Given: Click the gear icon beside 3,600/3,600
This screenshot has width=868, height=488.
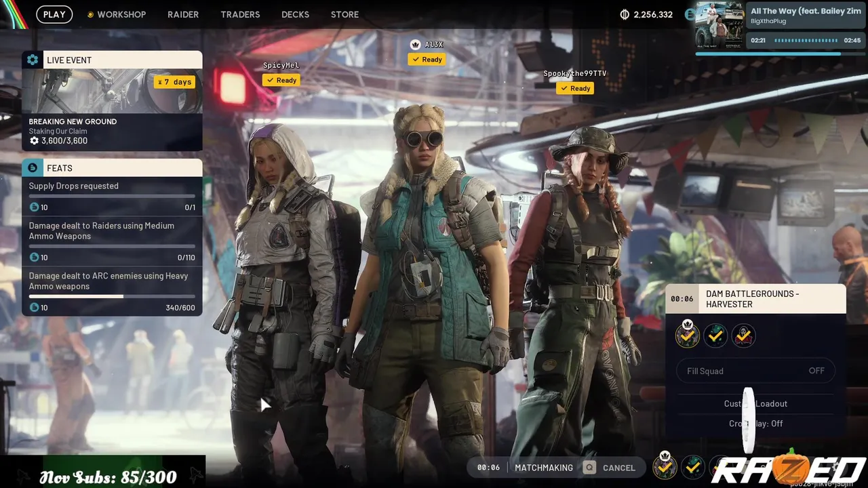Looking at the screenshot, I should (34, 141).
